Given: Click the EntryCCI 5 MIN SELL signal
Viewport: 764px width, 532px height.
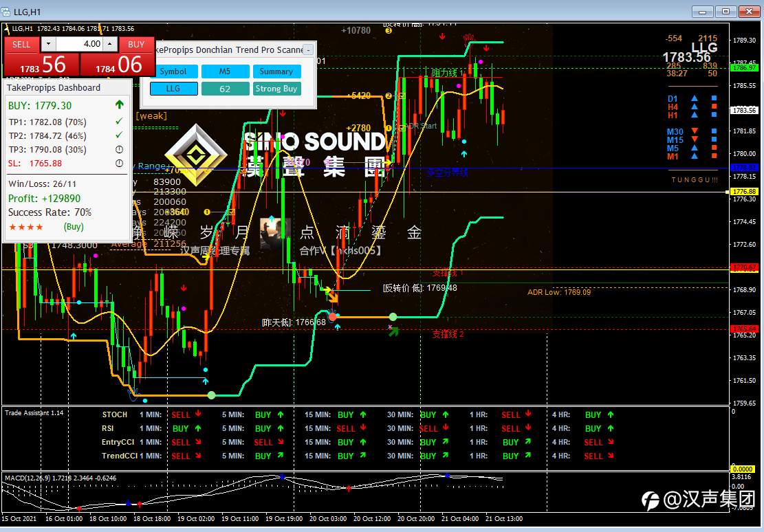Looking at the screenshot, I should 263,443.
